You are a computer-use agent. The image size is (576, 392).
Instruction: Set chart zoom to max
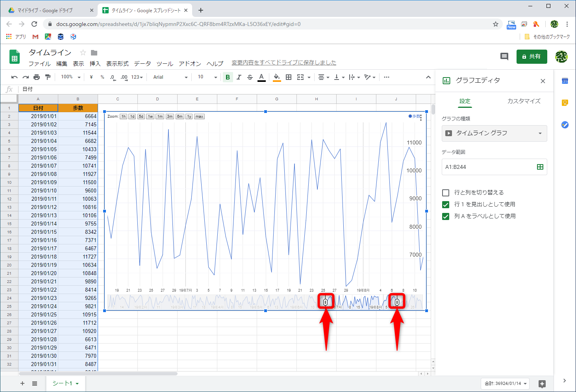tap(199, 116)
